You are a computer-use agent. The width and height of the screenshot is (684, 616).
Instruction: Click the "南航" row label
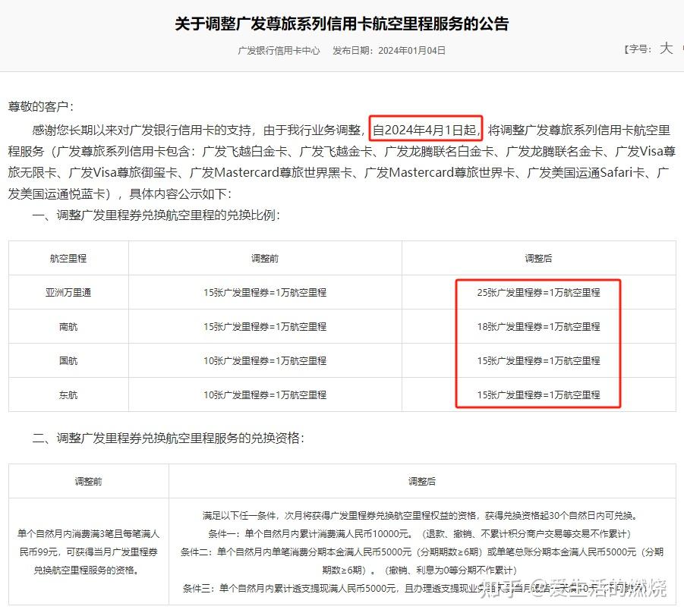tap(68, 326)
